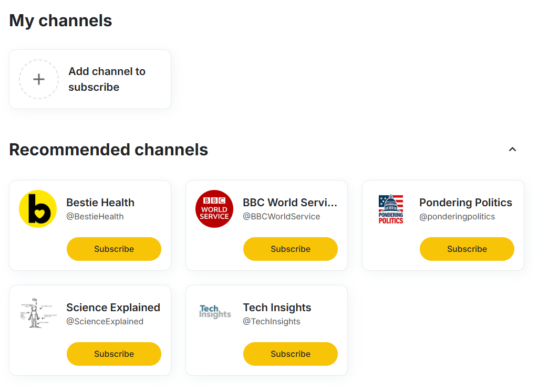Subscribe to Tech Insights

coord(290,354)
